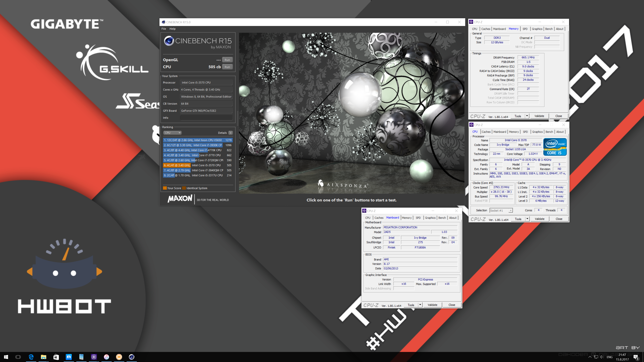Open Bench tab in top CPU-Z window
Screen dimensions: 644x362
[x=549, y=29]
